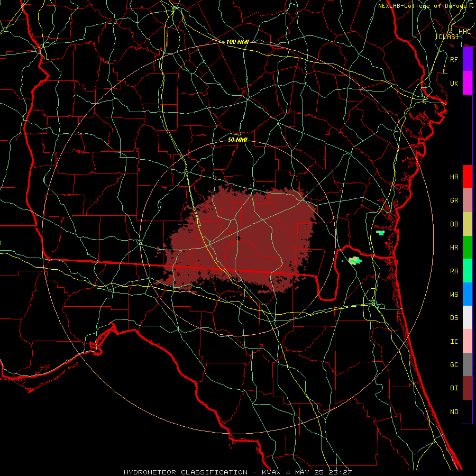This screenshot has height=476, width=476.
Task: Click the BI brown legend swatch
Action: (467, 388)
